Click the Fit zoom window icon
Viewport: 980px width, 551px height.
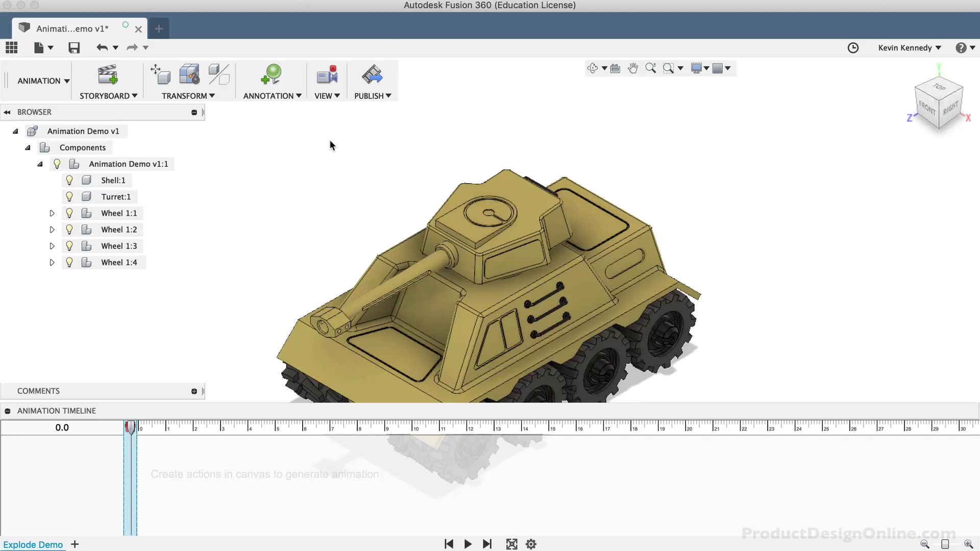click(668, 68)
